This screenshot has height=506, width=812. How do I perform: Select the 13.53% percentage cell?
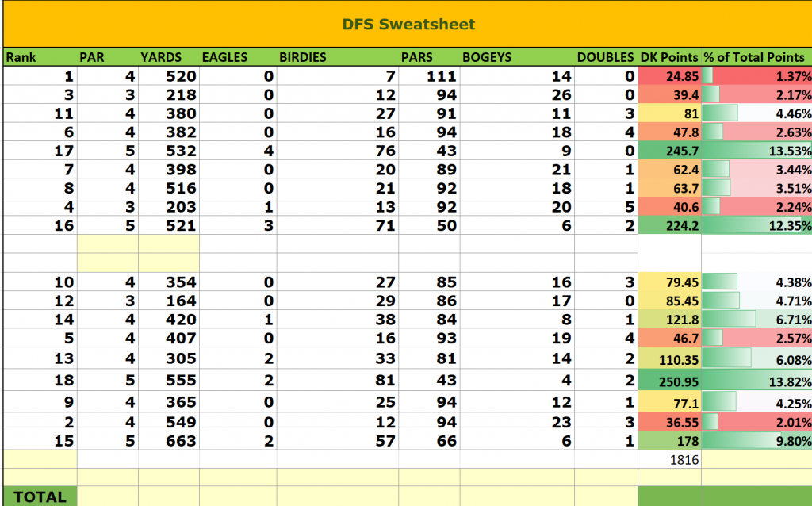[x=756, y=151]
